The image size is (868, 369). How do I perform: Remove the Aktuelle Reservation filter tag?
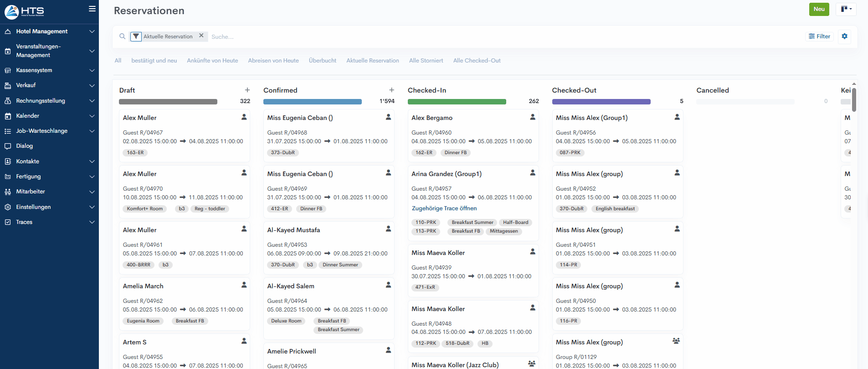[201, 36]
